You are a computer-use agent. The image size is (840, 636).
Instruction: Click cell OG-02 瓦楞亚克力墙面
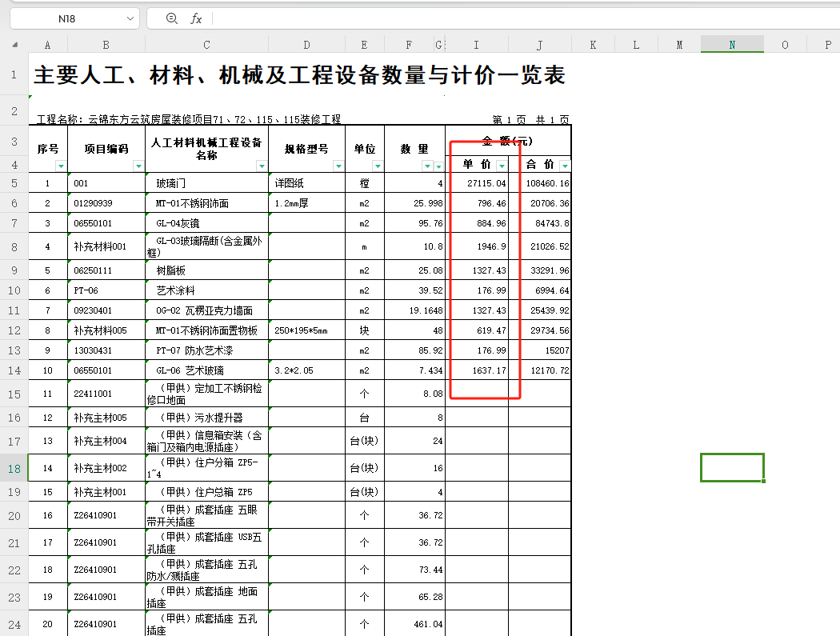click(x=206, y=310)
